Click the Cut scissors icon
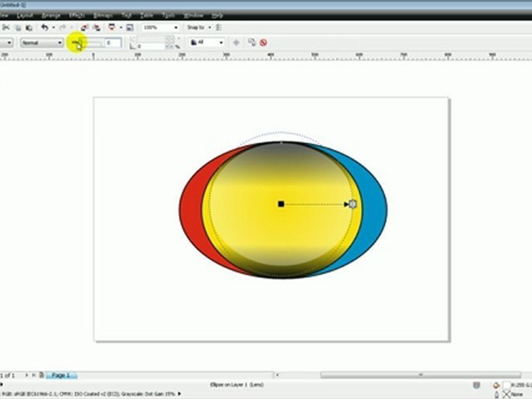This screenshot has height=399, width=532. point(6,28)
